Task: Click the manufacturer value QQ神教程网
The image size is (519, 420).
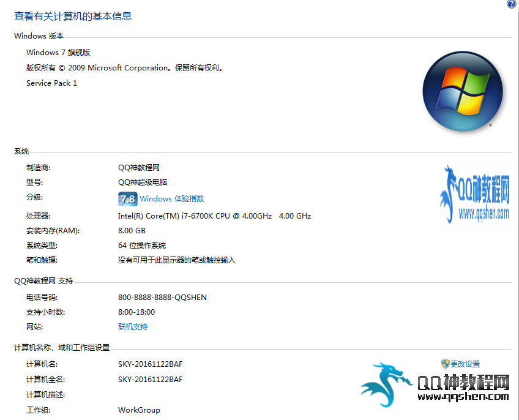Action: pos(139,168)
